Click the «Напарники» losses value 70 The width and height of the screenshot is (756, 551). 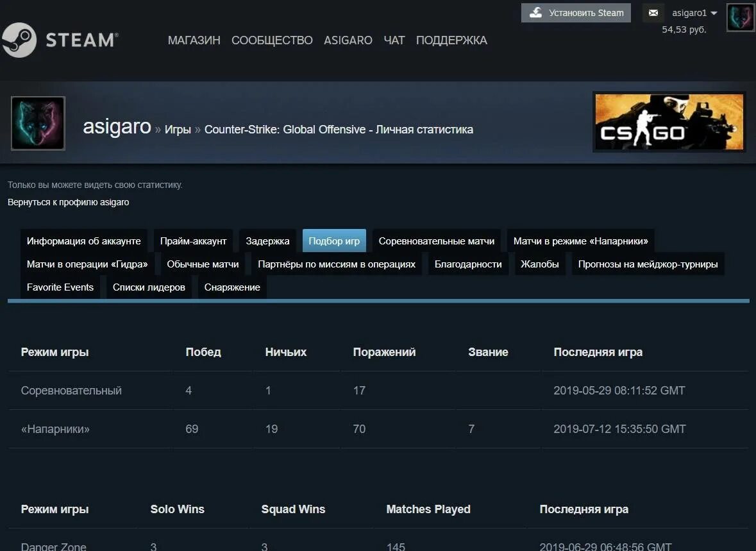click(359, 429)
